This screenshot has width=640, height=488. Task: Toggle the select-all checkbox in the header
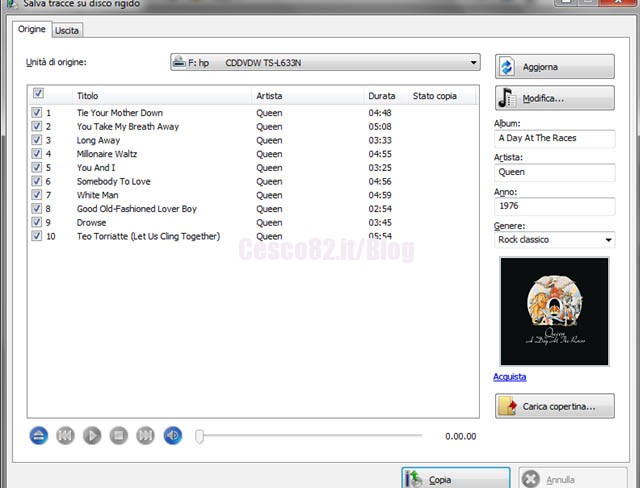click(38, 93)
